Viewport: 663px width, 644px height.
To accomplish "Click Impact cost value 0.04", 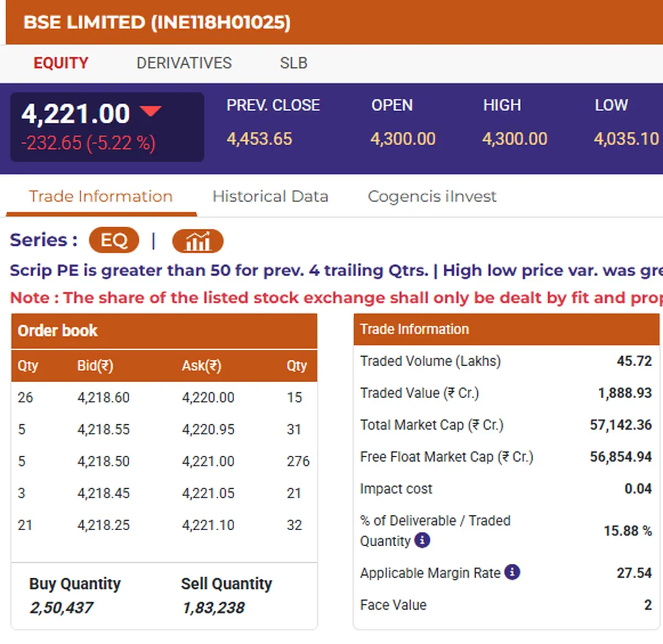I will coord(638,489).
